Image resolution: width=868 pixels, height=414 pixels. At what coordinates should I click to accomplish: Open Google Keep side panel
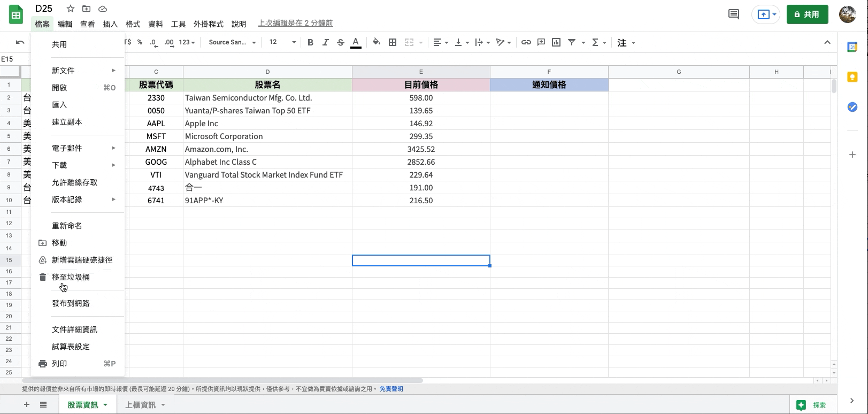(852, 77)
